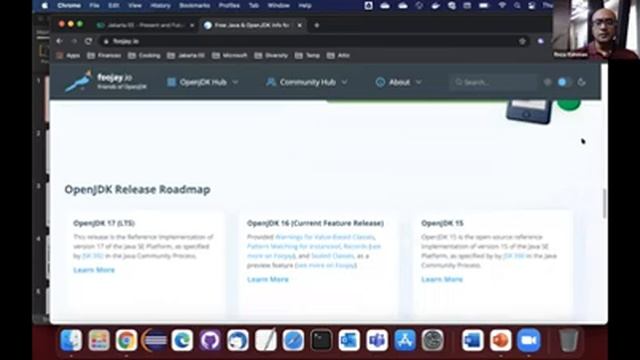The image size is (640, 360).
Task: Close the Free Java & OpenJDK tab
Action: 300,25
